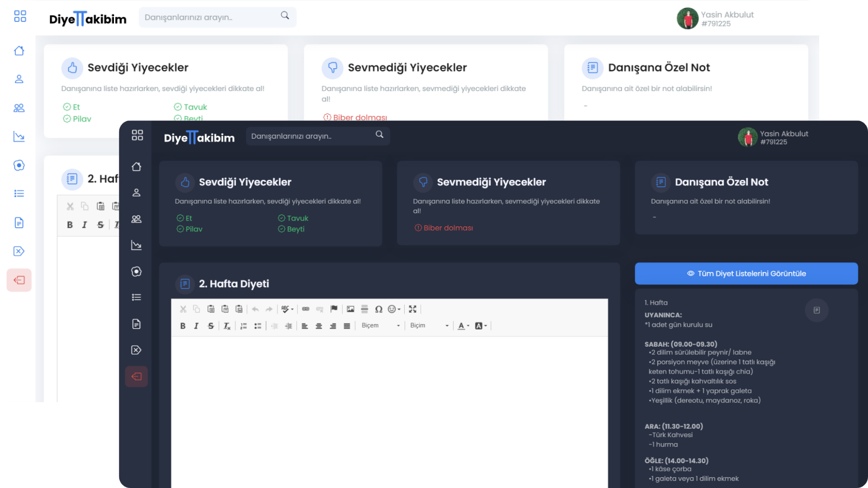Open the text color dropdown in dark editor
Image resolution: width=868 pixels, height=488 pixels.
pos(463,326)
